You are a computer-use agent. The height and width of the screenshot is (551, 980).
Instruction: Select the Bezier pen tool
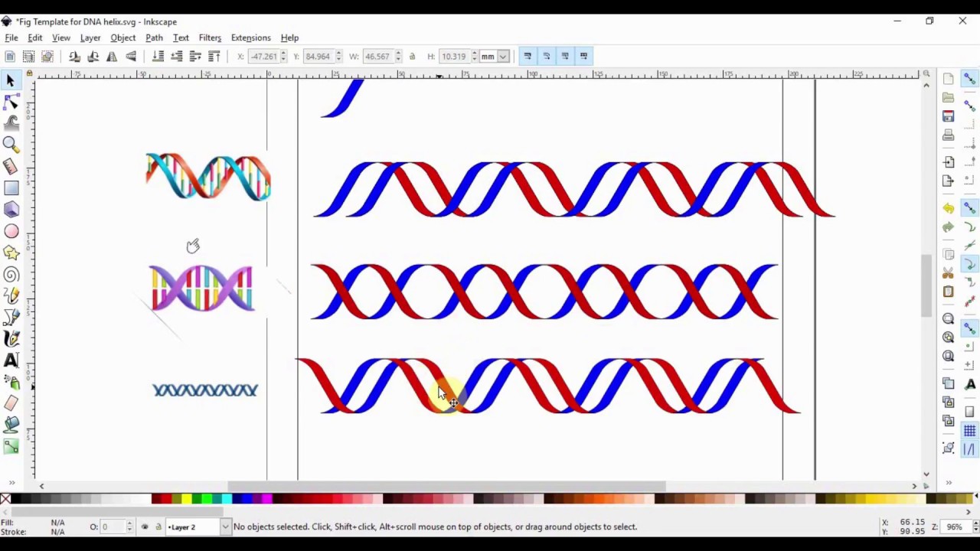[x=11, y=317]
